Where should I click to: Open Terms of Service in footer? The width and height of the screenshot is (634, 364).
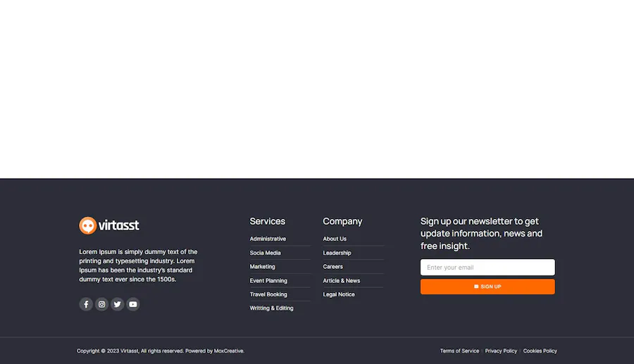459,351
